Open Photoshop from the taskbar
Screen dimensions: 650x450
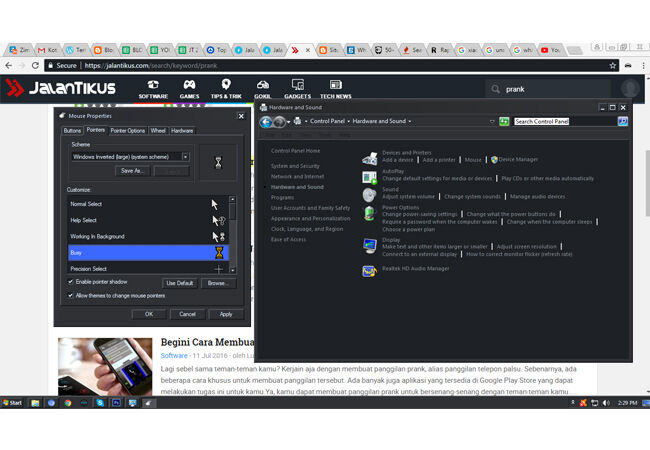(x=116, y=403)
